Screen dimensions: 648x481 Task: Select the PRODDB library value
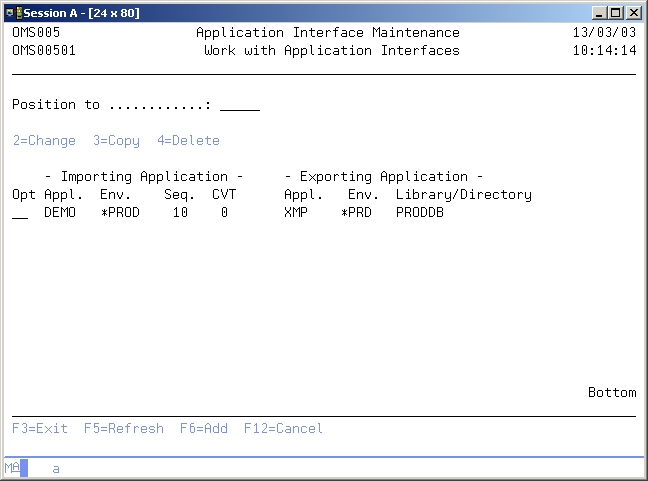point(420,213)
